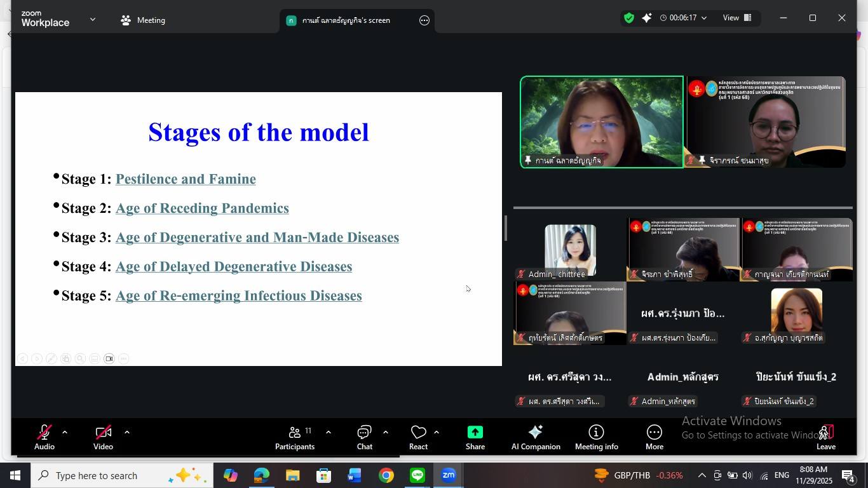Switch to the Meeting tab
Image resolution: width=868 pixels, height=488 pixels.
(x=144, y=20)
